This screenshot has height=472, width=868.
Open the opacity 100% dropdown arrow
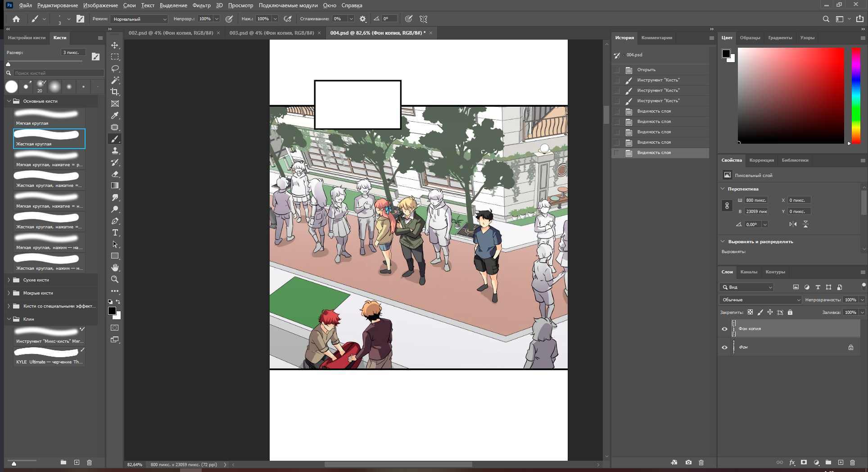pos(217,19)
